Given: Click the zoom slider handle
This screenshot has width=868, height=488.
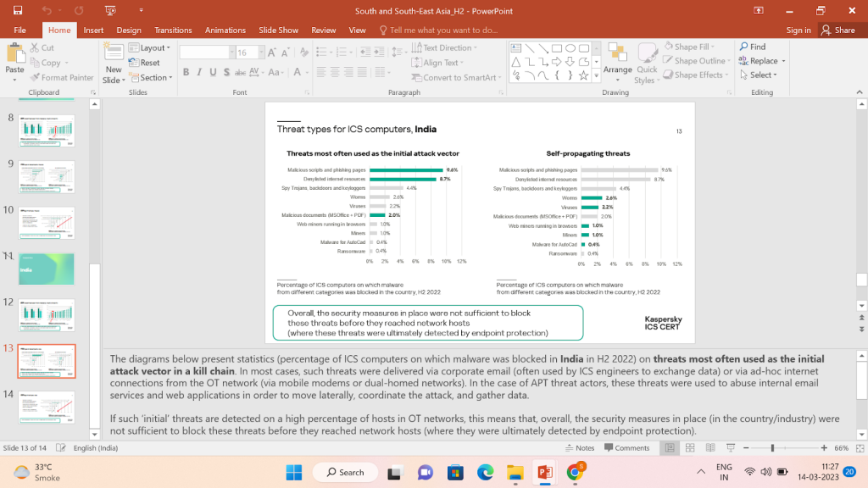Looking at the screenshot, I should [x=772, y=447].
